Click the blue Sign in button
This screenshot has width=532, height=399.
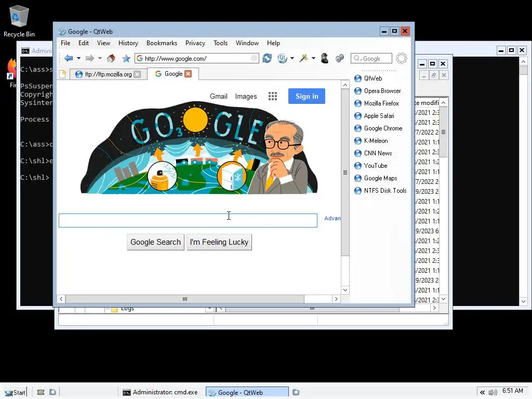307,96
